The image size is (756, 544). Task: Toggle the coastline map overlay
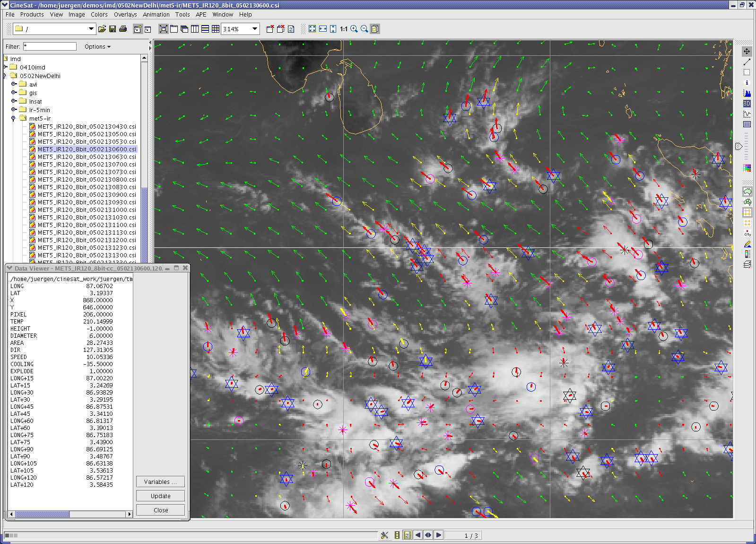[x=747, y=192]
